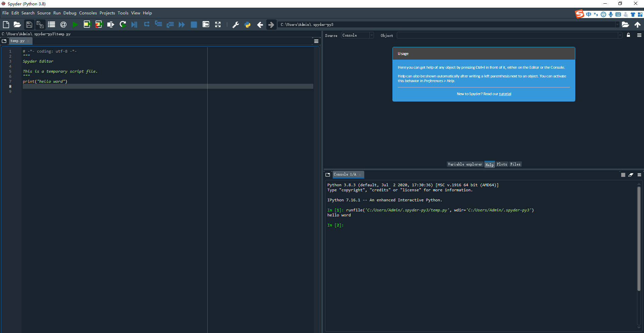Click the console browse tabs icon
Viewport: 644px width, 333px height.
[328, 175]
